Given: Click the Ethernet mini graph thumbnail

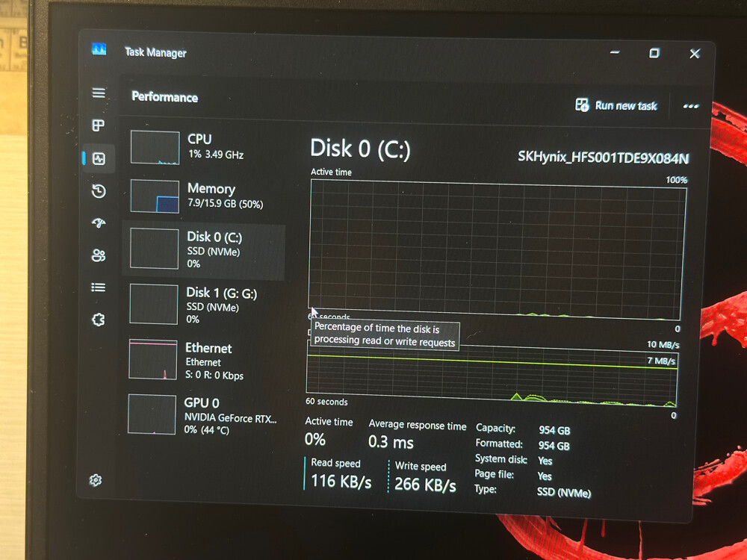Looking at the screenshot, I should (153, 360).
